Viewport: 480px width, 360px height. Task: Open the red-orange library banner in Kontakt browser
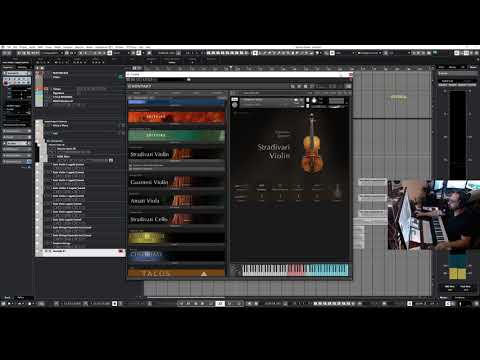coord(176,117)
